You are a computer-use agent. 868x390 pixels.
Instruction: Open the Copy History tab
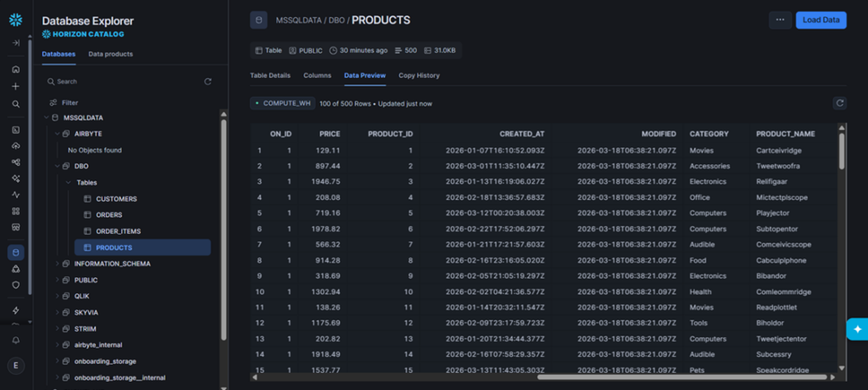tap(419, 75)
